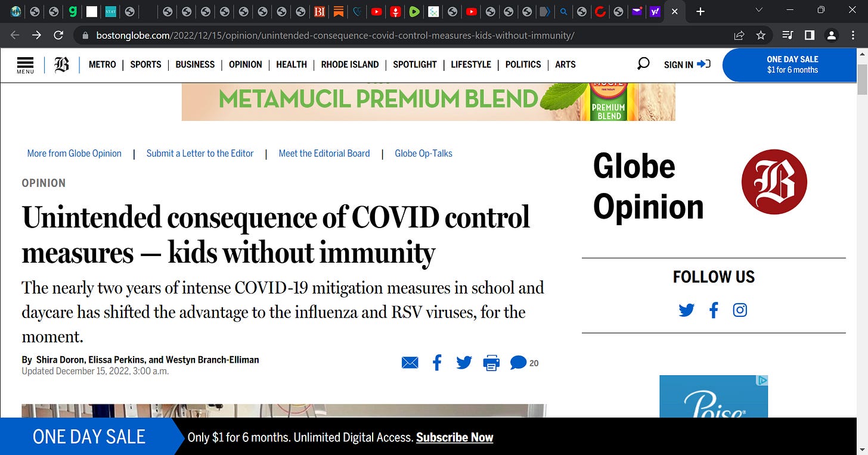Go forward with browser forward arrow

(36, 35)
